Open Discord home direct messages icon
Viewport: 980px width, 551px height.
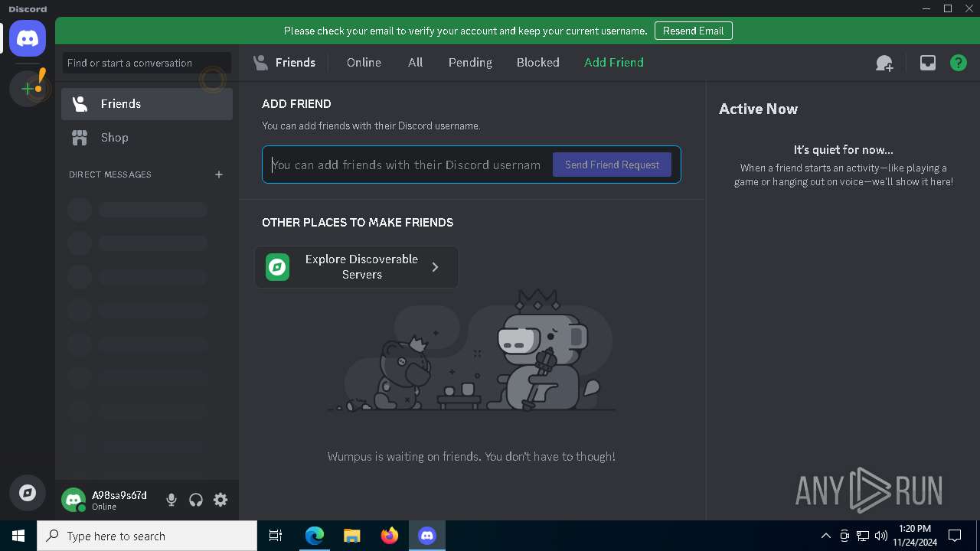[28, 38]
